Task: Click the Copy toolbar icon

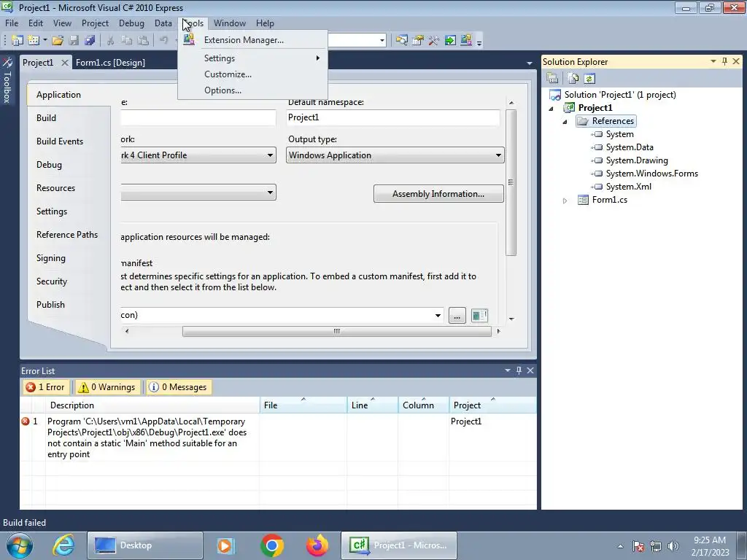Action: pos(126,41)
